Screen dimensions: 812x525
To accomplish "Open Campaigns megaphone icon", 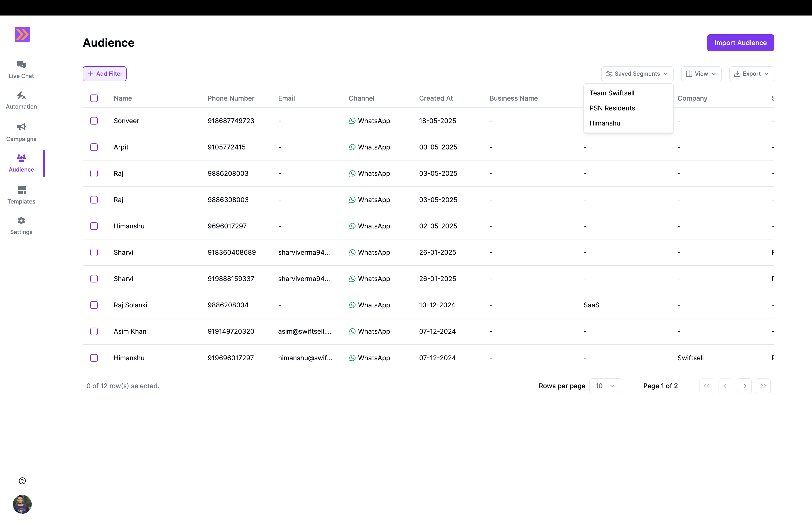I will 21,127.
